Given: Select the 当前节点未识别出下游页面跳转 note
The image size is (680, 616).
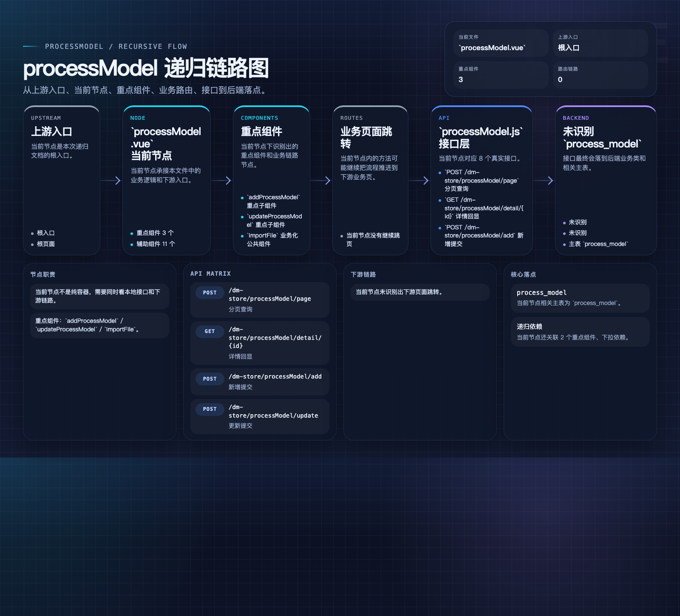Looking at the screenshot, I should click(420, 292).
